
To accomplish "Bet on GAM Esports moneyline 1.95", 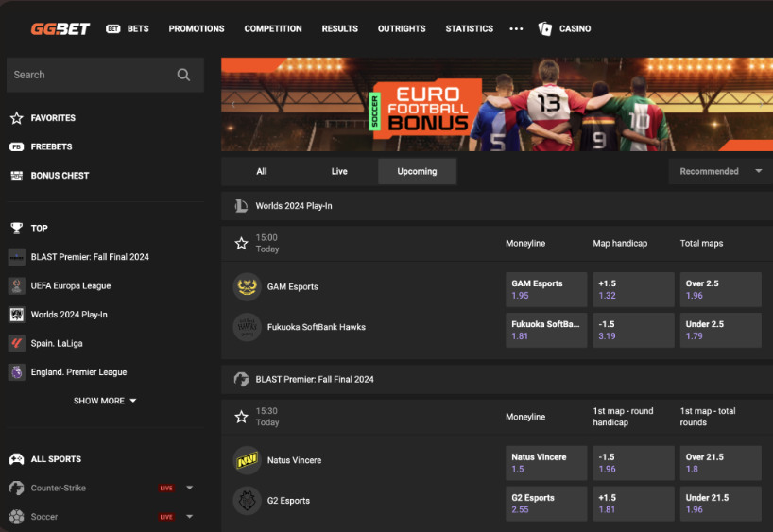I will (x=546, y=289).
